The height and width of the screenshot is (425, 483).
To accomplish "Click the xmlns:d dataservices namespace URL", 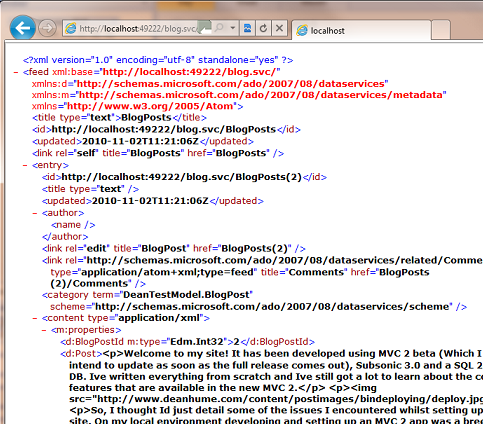I will (231, 84).
